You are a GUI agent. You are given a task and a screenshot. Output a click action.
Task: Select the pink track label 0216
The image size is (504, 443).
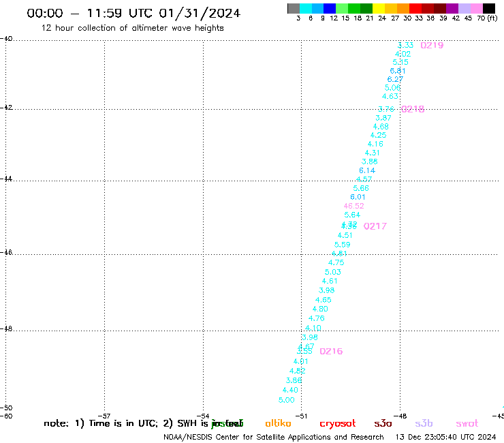(x=331, y=351)
